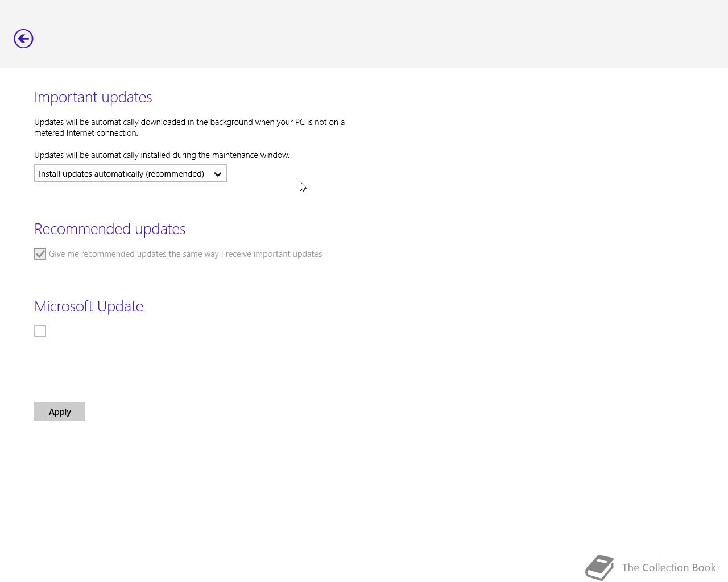The height and width of the screenshot is (582, 728).
Task: Click 'Give me recommended updates' checkbox label
Action: (185, 254)
